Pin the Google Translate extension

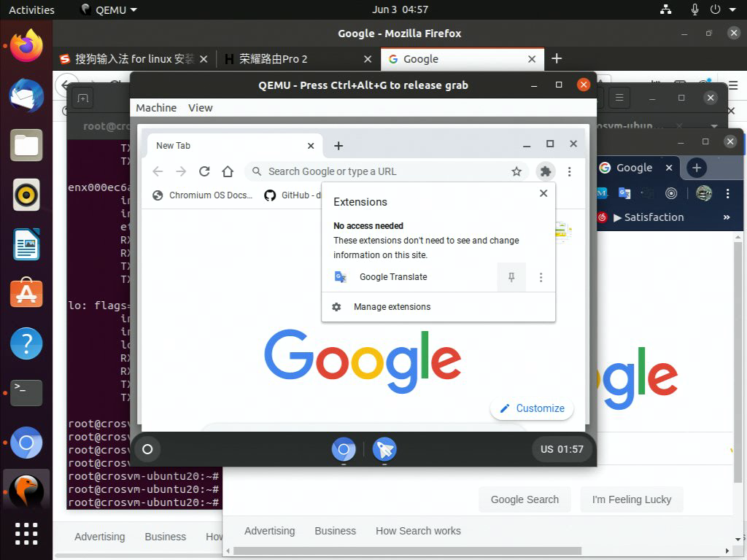pos(511,277)
